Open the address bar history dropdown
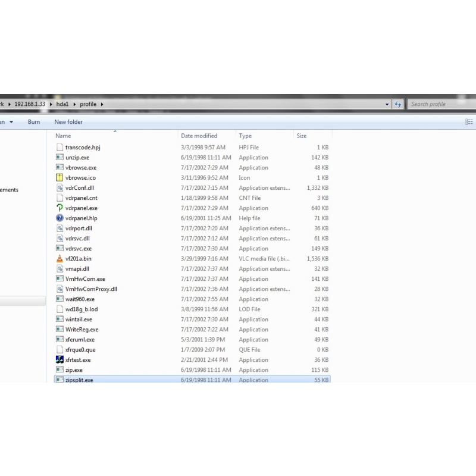 (387, 104)
